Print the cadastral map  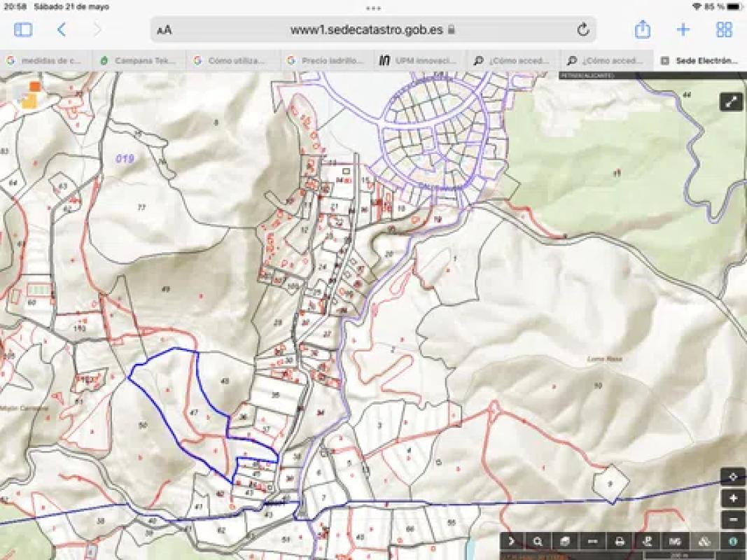pos(620,541)
